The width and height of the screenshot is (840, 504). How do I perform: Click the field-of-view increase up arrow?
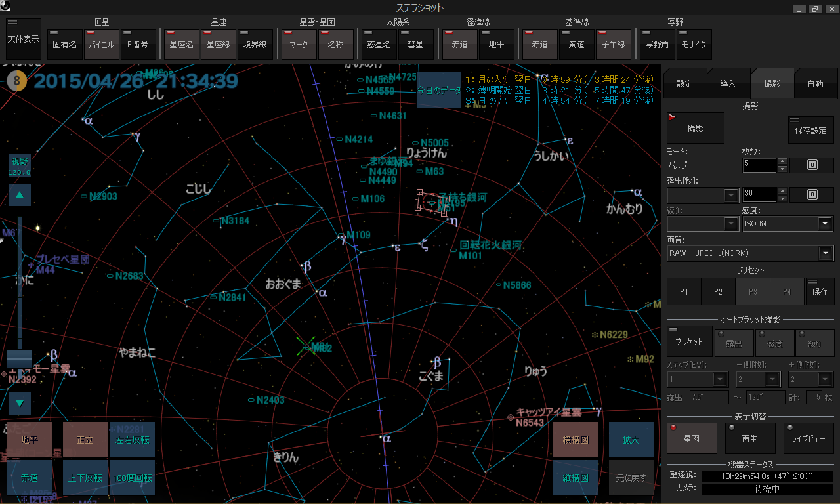pyautogui.click(x=20, y=195)
